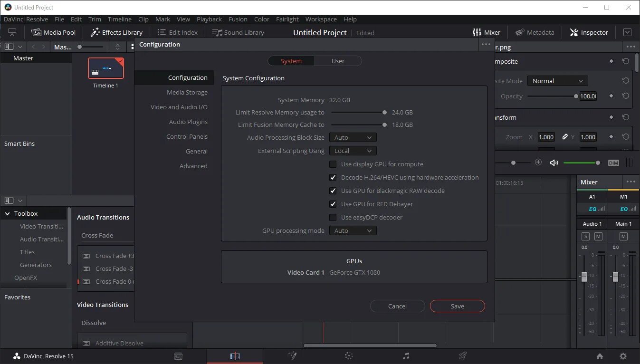The image size is (640, 364).
Task: Click the Save button
Action: click(457, 306)
